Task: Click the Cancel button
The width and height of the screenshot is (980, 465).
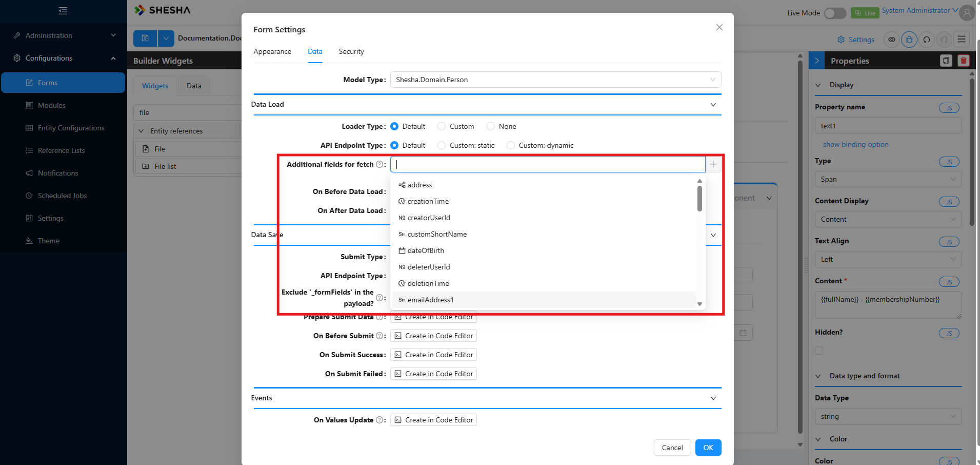Action: [x=672, y=448]
